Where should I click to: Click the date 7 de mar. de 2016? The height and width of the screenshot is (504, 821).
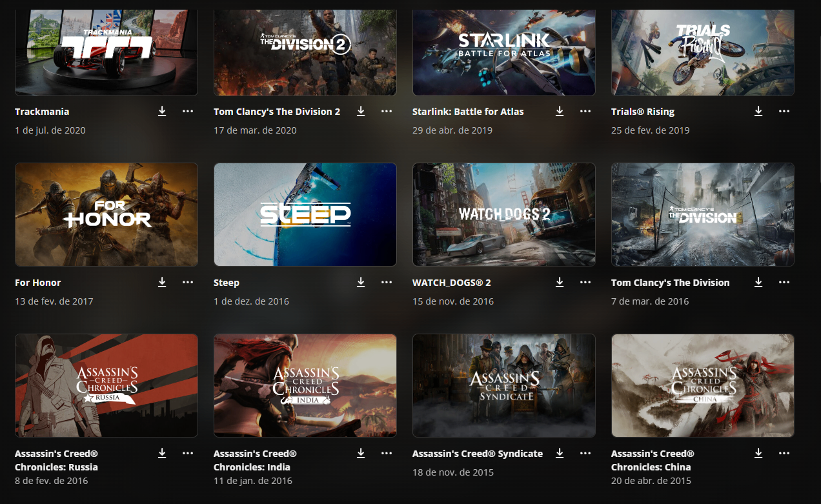650,301
